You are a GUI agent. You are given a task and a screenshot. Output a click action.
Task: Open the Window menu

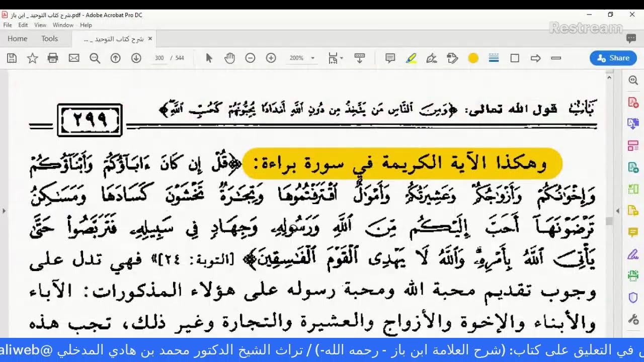click(x=63, y=25)
